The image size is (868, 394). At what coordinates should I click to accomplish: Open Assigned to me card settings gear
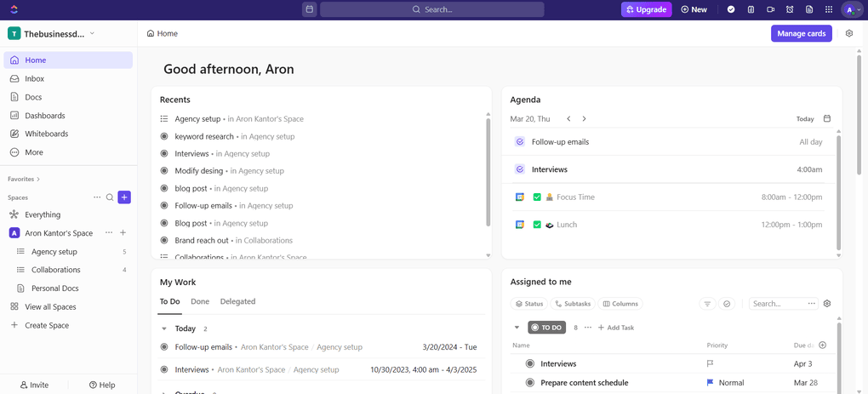pyautogui.click(x=828, y=303)
